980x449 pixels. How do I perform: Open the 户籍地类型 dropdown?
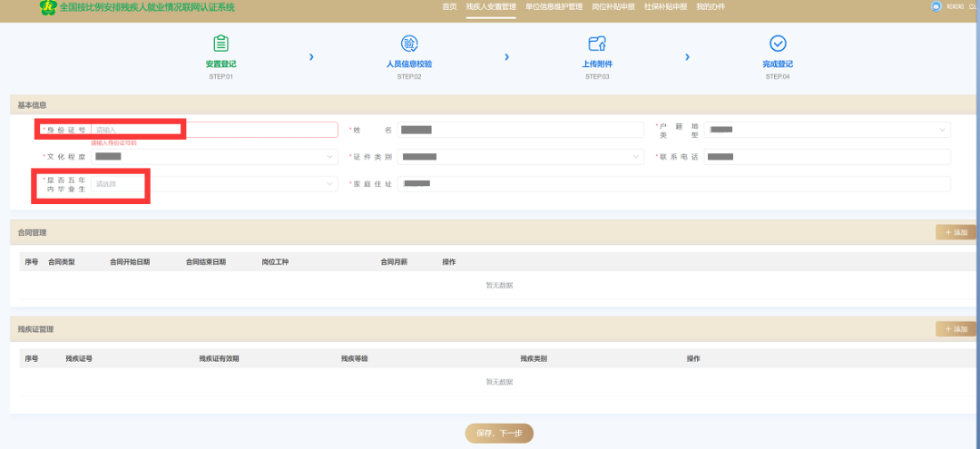pyautogui.click(x=827, y=130)
